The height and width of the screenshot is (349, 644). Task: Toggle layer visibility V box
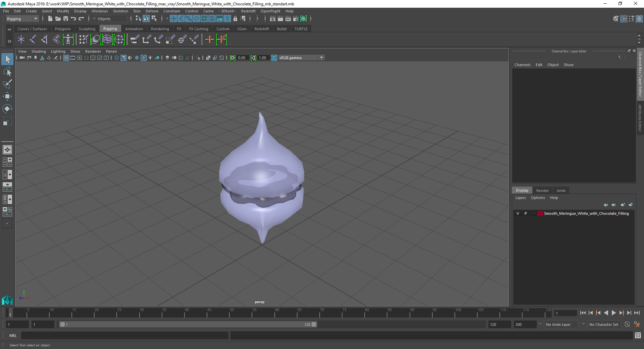pos(518,213)
